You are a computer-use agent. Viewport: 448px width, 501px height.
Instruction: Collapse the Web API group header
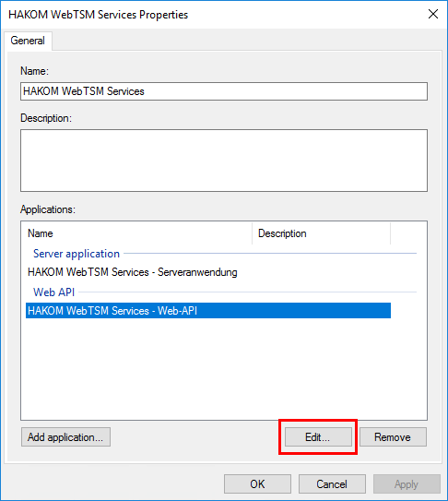click(x=54, y=292)
